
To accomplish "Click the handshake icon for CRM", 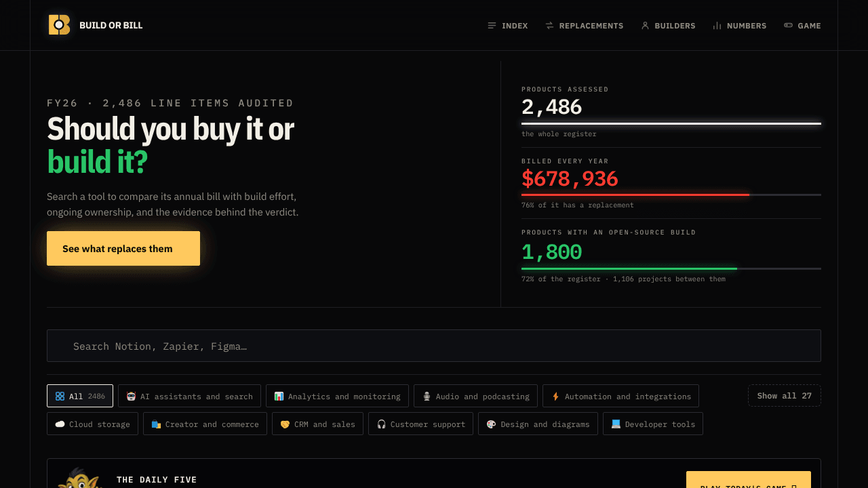I will point(285,424).
